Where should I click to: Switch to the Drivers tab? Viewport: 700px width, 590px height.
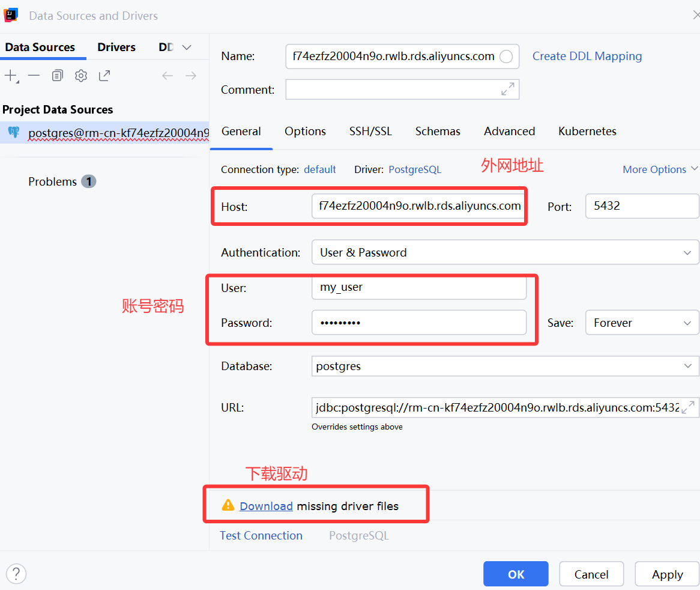(x=116, y=47)
